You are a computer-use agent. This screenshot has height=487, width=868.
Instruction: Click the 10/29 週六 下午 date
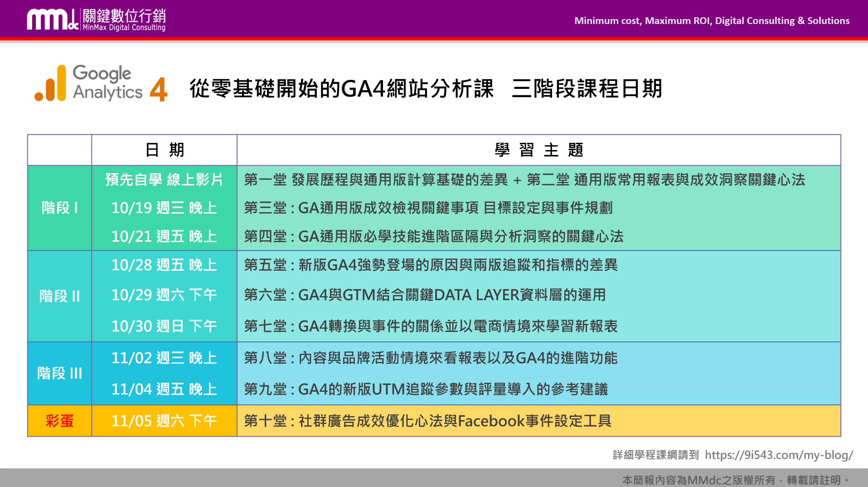pyautogui.click(x=164, y=295)
